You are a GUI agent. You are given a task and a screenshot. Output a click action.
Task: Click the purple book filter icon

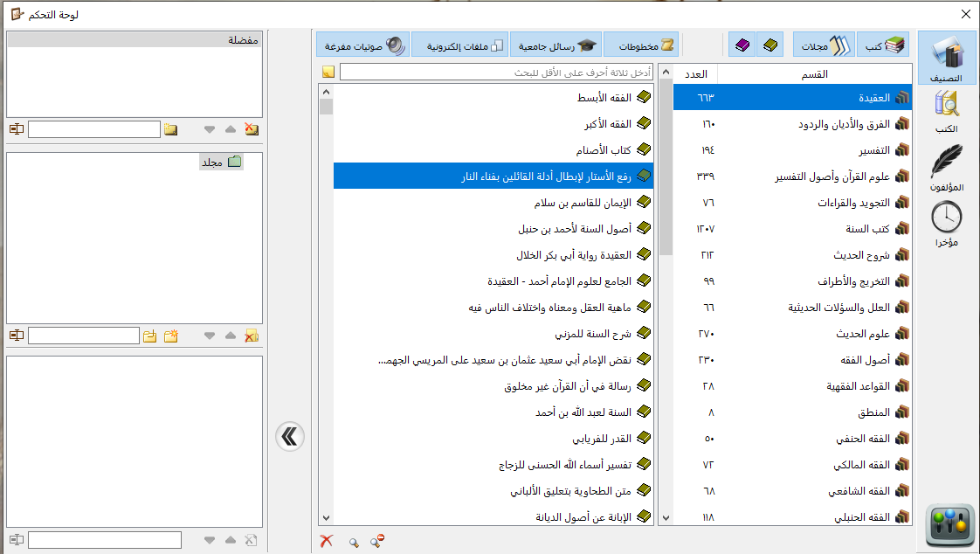pyautogui.click(x=742, y=45)
